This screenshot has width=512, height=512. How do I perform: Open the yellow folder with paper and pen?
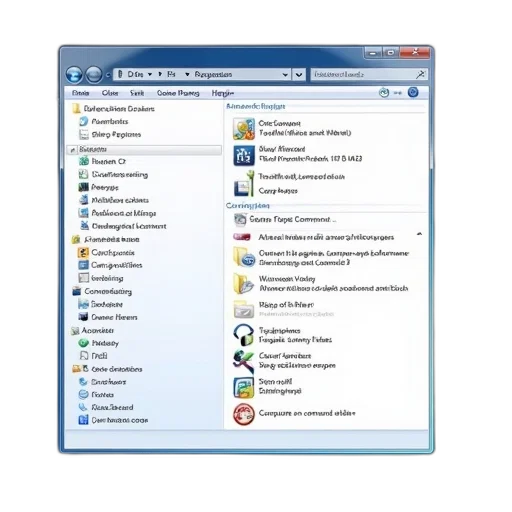coord(244,284)
